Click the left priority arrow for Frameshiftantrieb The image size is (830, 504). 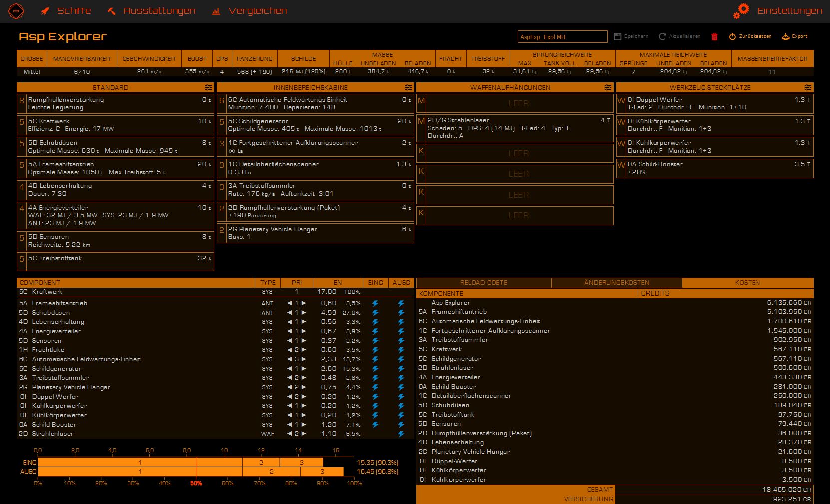tap(290, 303)
